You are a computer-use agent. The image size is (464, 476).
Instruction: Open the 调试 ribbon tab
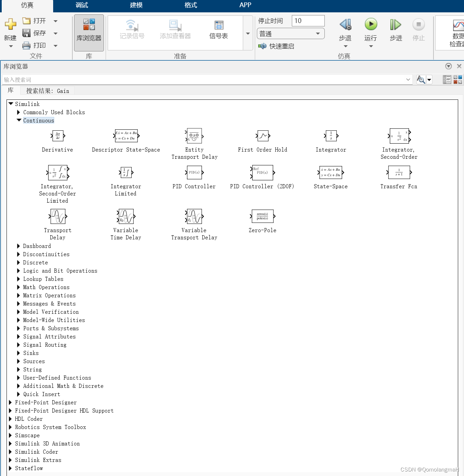tap(82, 5)
